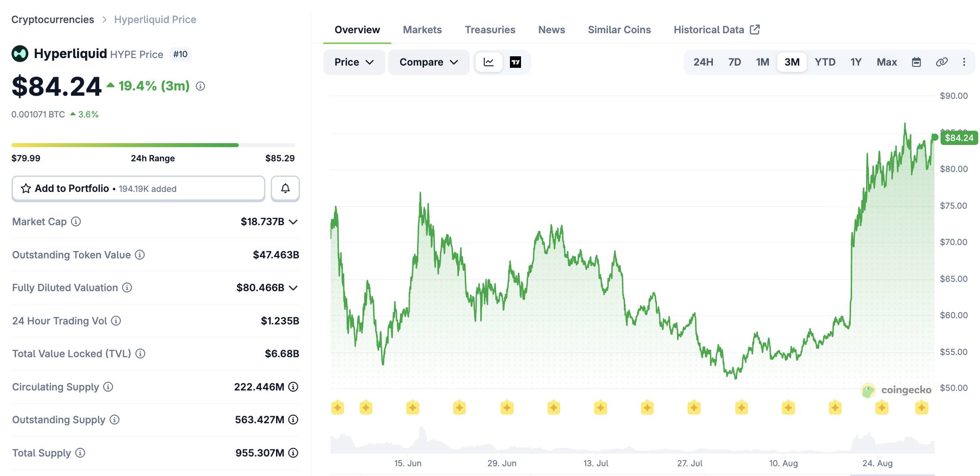This screenshot has width=980, height=476.
Task: Switch chart range to 1Y
Action: [856, 62]
